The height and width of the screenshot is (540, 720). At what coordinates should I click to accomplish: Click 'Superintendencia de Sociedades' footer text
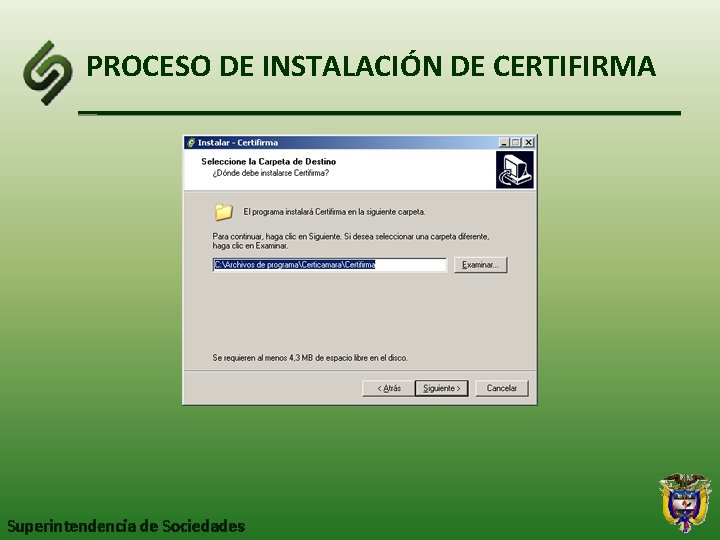point(126,526)
